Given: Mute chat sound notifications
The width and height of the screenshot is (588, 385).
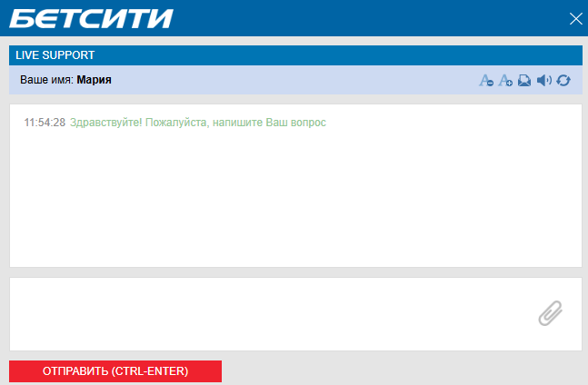Looking at the screenshot, I should pyautogui.click(x=544, y=80).
